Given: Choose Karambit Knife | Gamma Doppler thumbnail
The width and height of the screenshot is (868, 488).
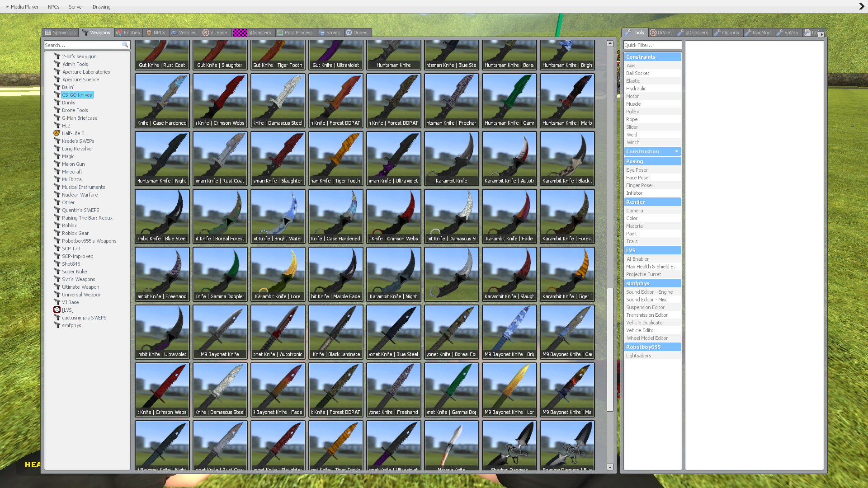Looking at the screenshot, I should (220, 274).
